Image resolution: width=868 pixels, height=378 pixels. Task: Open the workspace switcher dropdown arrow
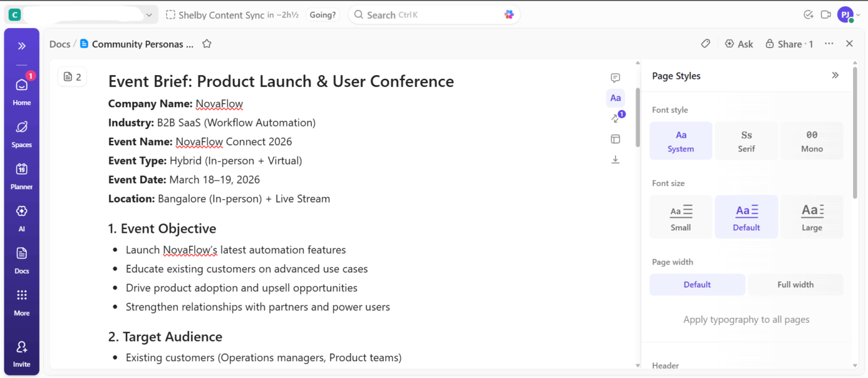click(x=148, y=14)
